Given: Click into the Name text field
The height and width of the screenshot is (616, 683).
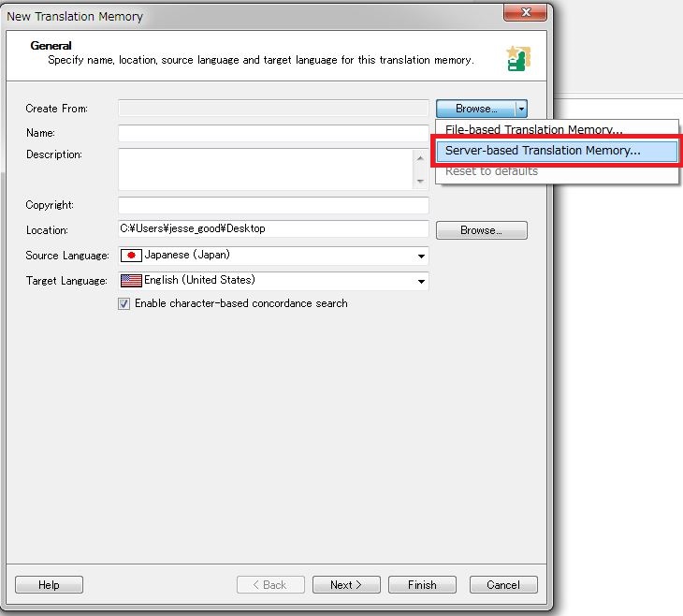Looking at the screenshot, I should [272, 133].
